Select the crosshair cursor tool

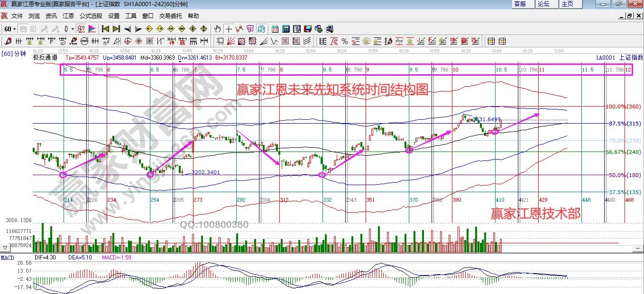[229, 29]
